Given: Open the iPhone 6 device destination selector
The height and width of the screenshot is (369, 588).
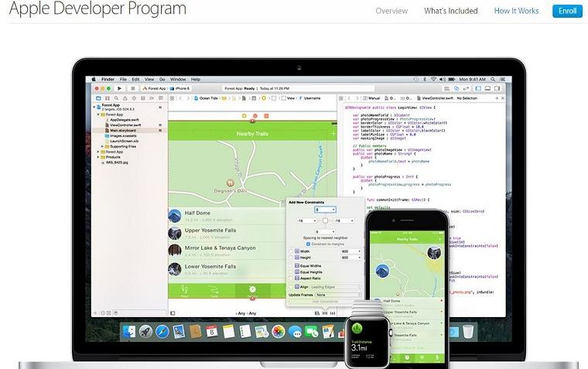Looking at the screenshot, I should (180, 88).
